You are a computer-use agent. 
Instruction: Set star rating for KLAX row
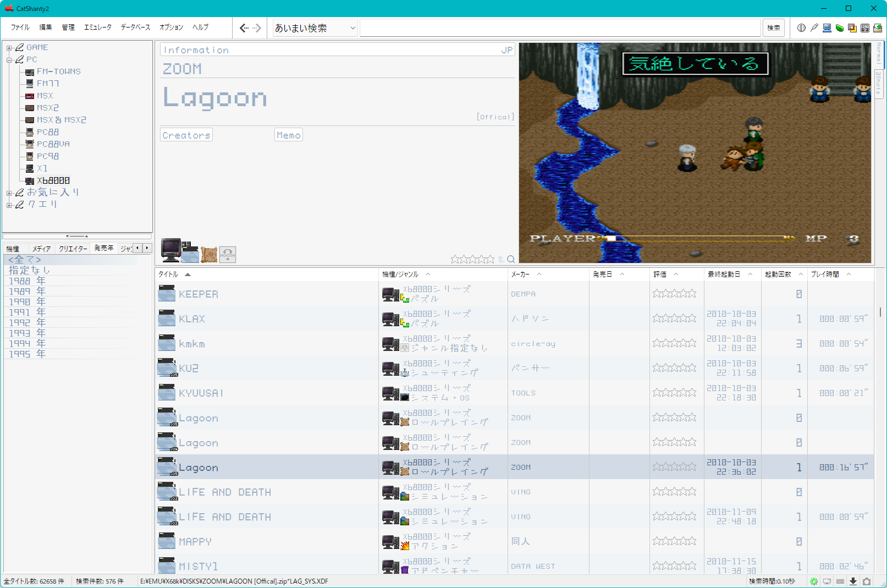pos(675,318)
